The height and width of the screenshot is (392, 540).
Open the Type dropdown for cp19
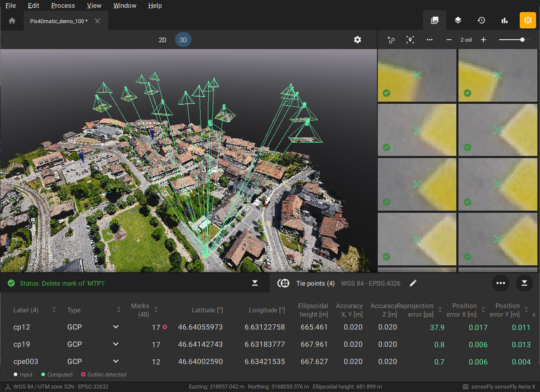coord(116,344)
